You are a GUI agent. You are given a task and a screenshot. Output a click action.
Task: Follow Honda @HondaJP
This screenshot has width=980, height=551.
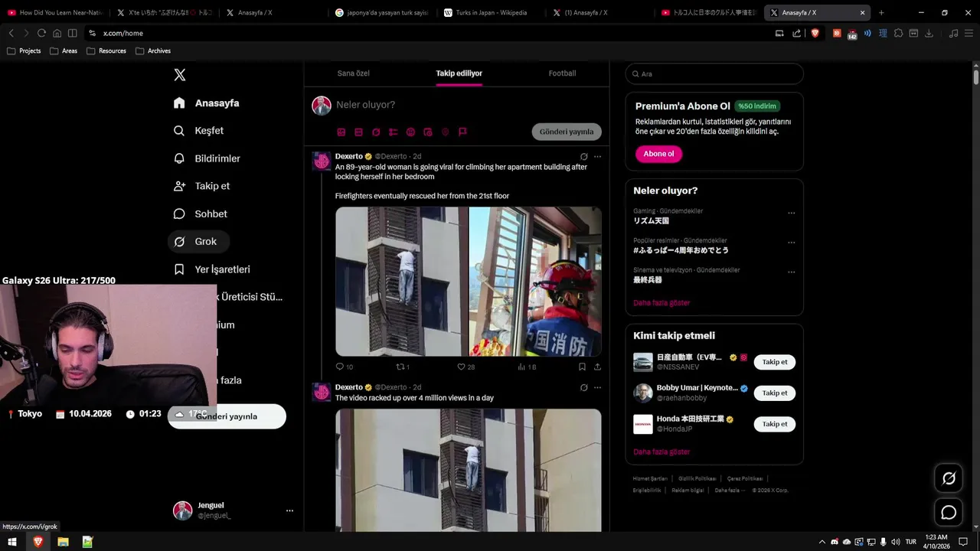[775, 424]
